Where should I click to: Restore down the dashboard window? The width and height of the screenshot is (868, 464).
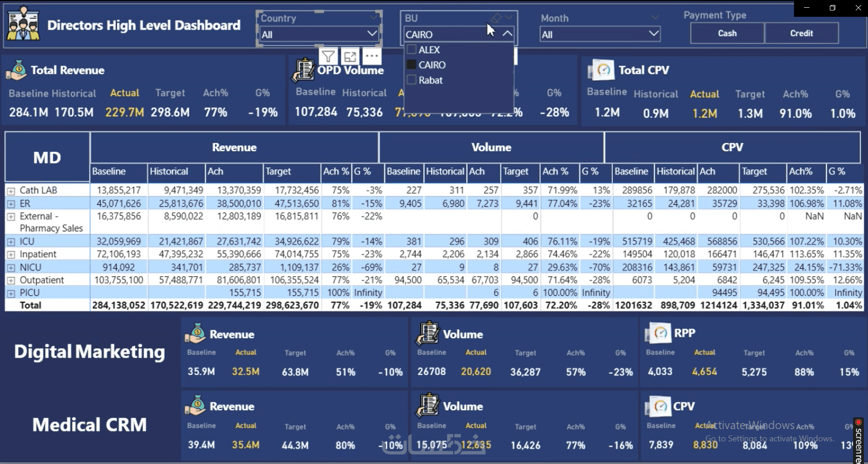pos(832,8)
